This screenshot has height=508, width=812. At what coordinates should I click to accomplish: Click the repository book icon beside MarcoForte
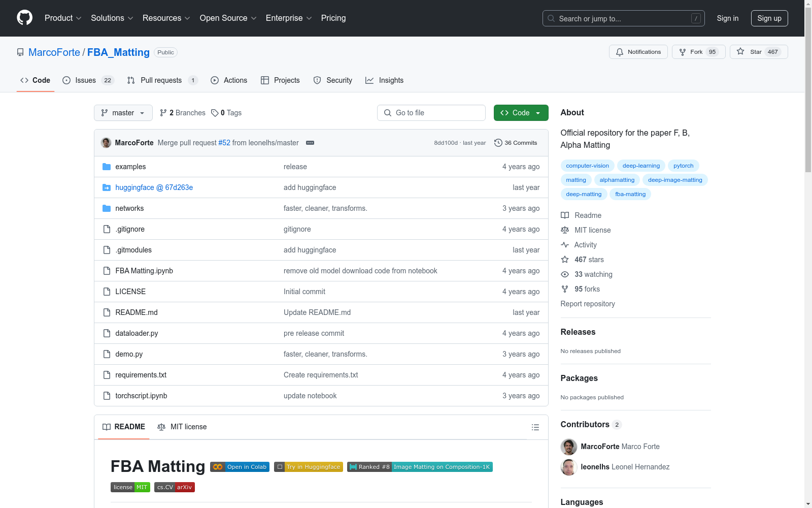tap(20, 52)
